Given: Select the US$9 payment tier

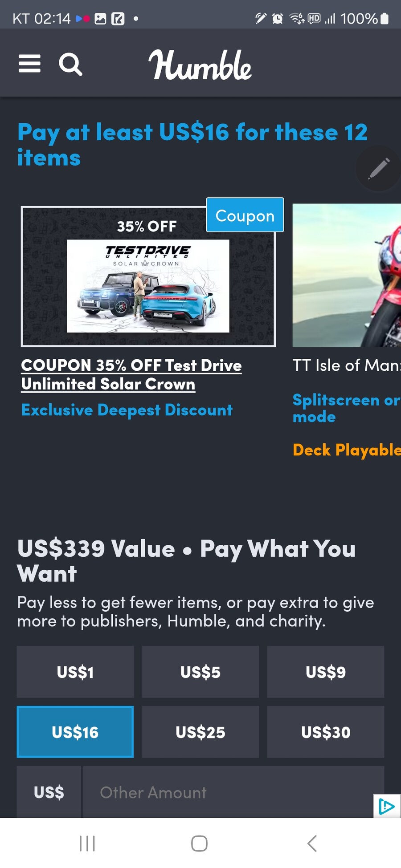Looking at the screenshot, I should click(x=326, y=672).
